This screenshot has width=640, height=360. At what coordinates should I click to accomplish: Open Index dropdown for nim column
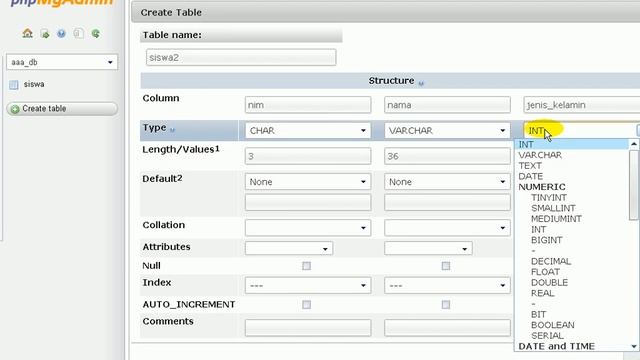[x=308, y=285]
